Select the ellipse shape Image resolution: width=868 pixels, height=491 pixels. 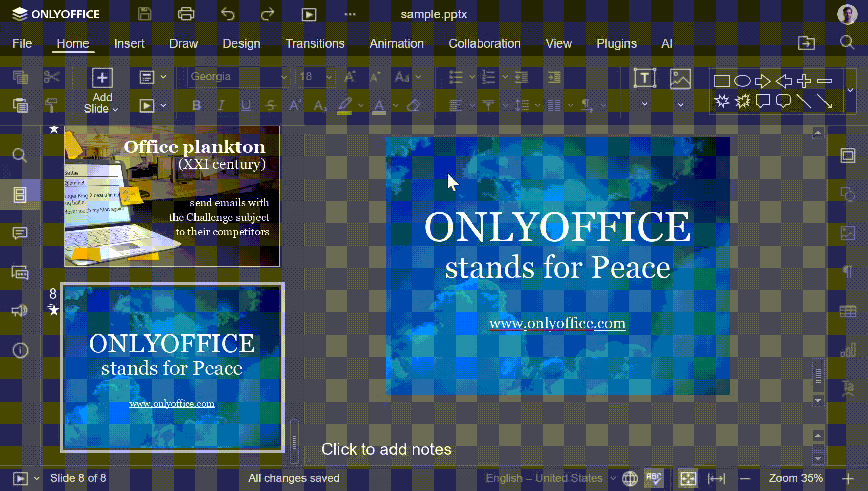tap(742, 81)
